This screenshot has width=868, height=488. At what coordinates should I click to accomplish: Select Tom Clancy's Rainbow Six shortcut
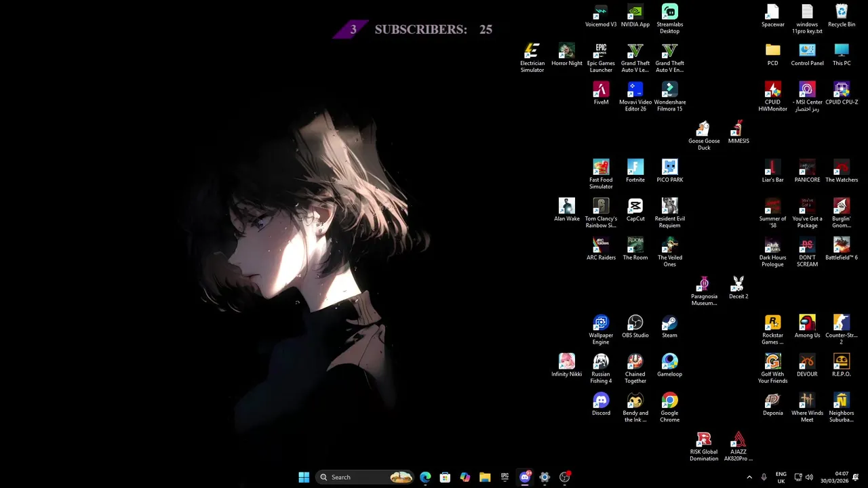pos(601,213)
